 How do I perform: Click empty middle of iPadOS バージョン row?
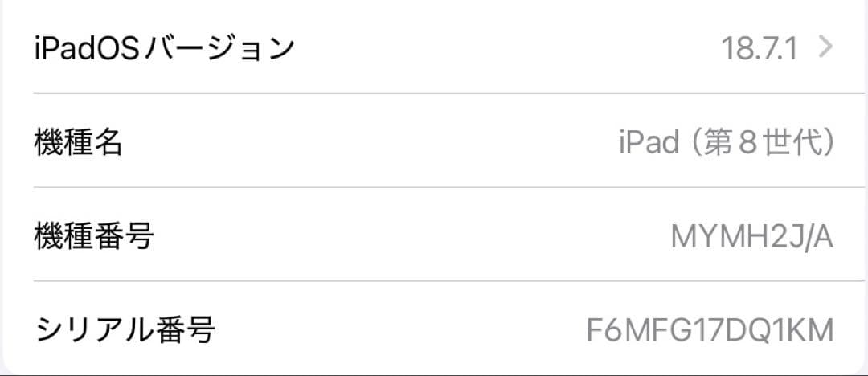pyautogui.click(x=498, y=49)
